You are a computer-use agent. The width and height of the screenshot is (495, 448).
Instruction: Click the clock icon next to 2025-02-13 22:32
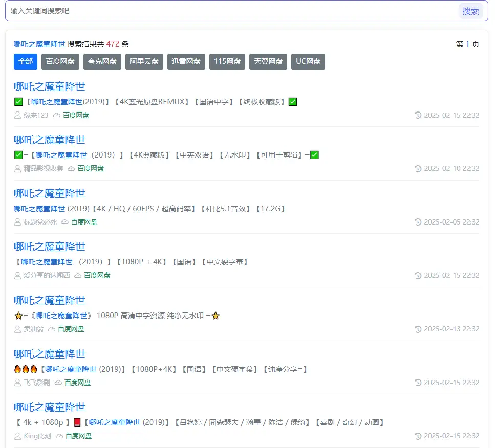pos(418,329)
